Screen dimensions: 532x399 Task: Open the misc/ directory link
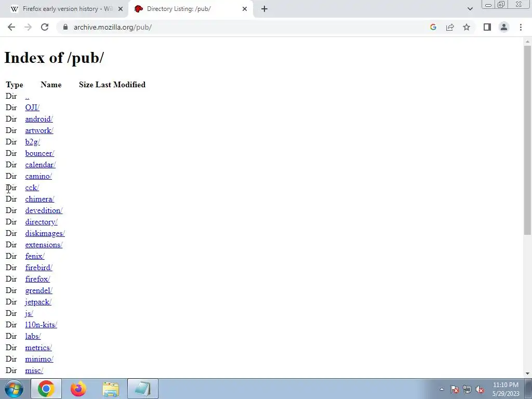[x=34, y=370]
